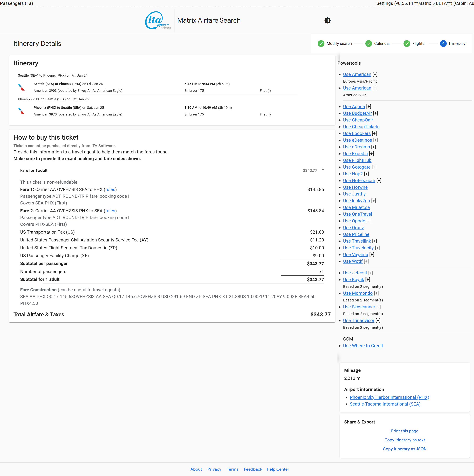Click Use eDreams link
The width and height of the screenshot is (474, 476).
point(356,147)
